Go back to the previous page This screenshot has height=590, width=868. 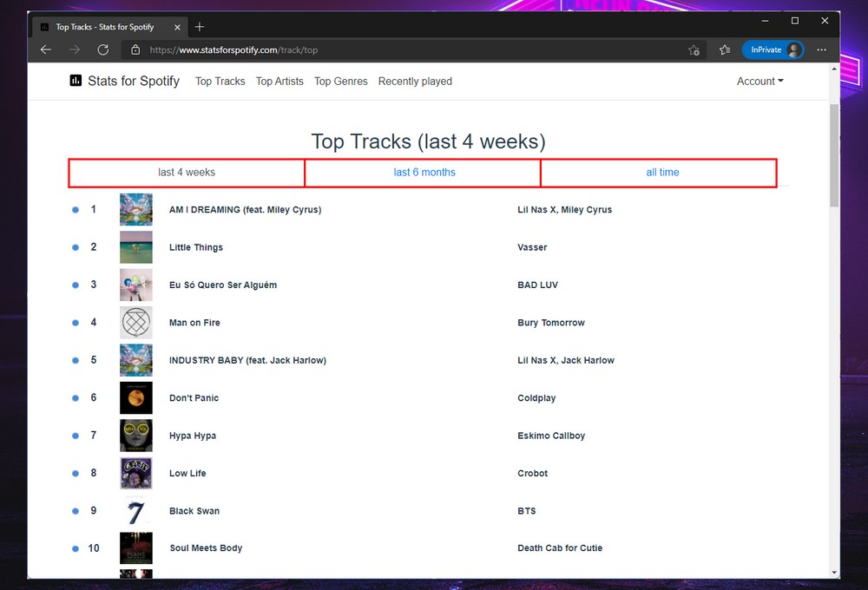click(x=46, y=49)
